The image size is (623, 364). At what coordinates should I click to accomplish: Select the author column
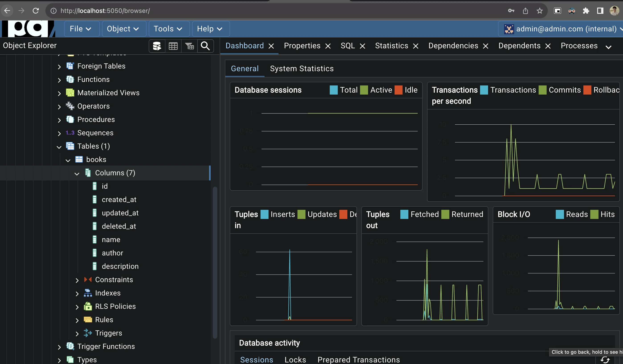pyautogui.click(x=112, y=253)
